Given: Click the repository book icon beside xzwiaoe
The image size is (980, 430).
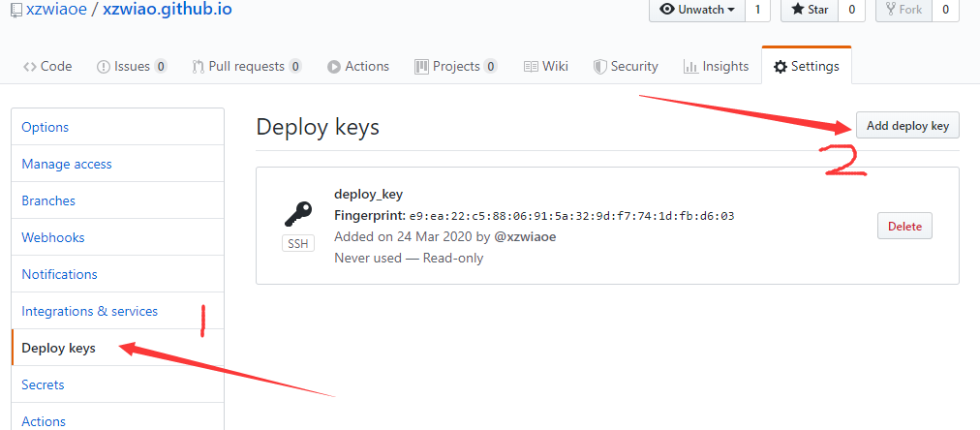Looking at the screenshot, I should [x=16, y=11].
